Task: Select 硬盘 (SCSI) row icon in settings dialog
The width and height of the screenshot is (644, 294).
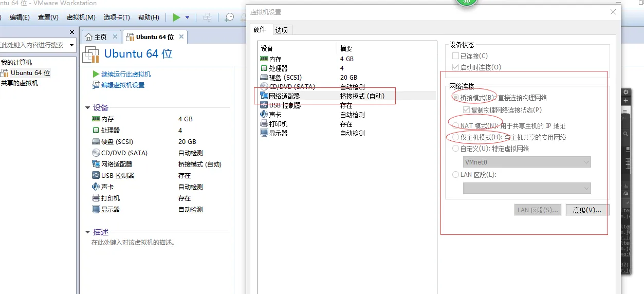Action: tap(264, 78)
